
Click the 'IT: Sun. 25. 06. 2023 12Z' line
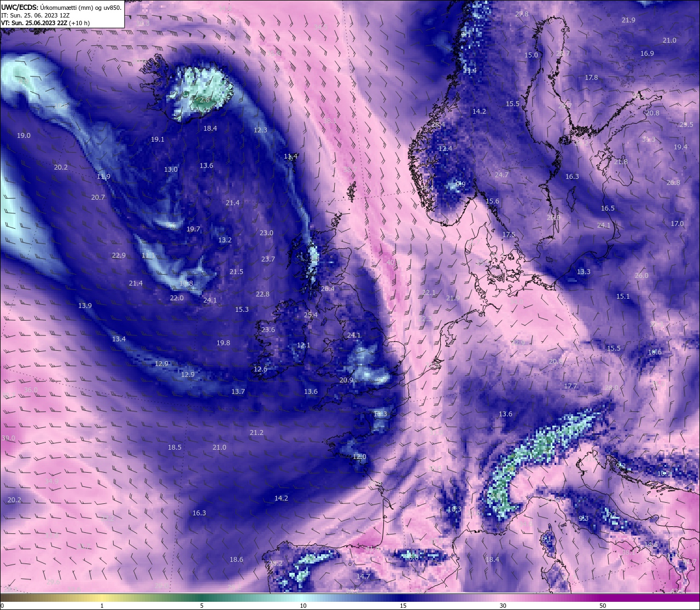pyautogui.click(x=35, y=15)
